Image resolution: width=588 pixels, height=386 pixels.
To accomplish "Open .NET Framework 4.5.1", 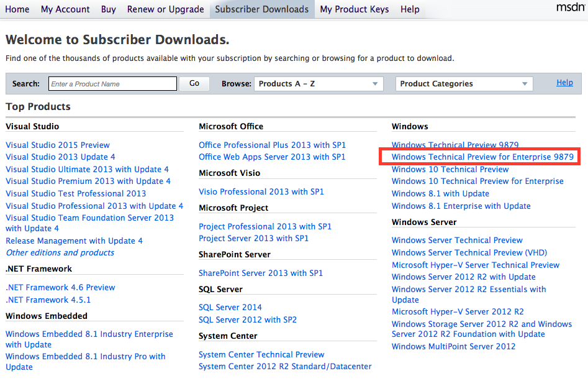I will [x=48, y=300].
